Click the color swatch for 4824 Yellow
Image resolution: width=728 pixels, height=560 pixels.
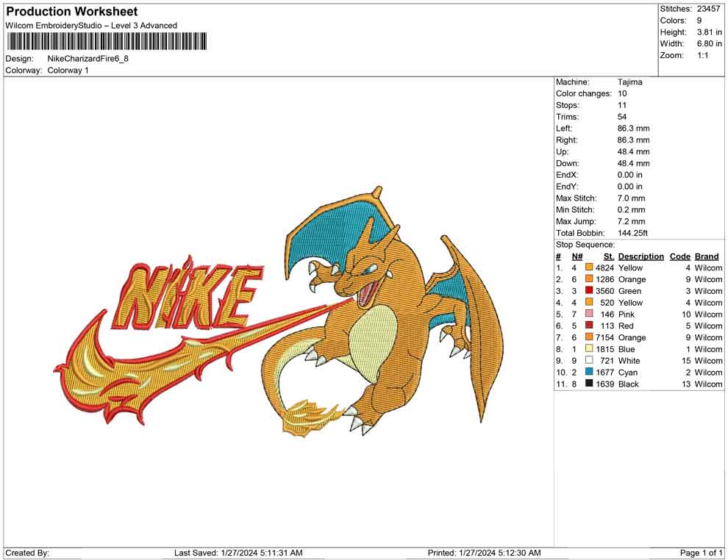pos(589,268)
